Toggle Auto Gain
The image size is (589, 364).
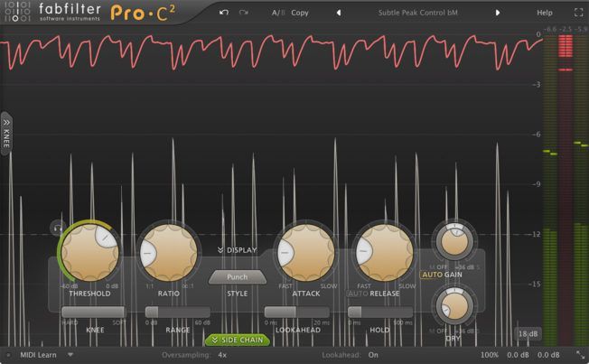click(x=433, y=275)
